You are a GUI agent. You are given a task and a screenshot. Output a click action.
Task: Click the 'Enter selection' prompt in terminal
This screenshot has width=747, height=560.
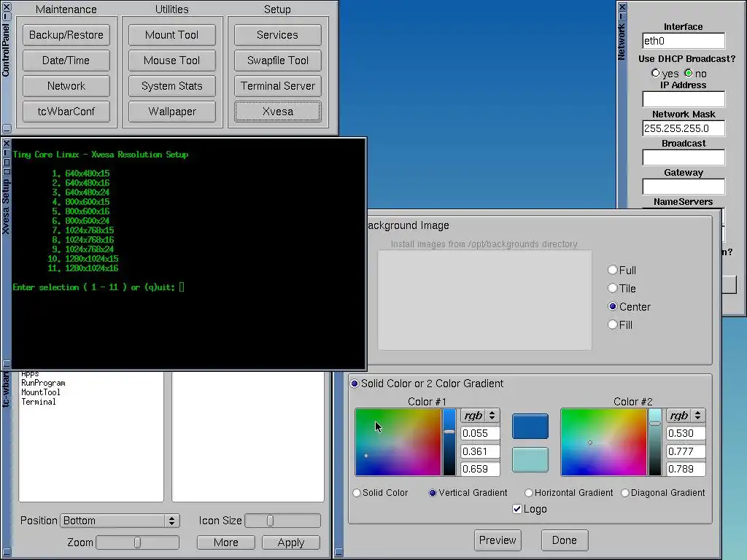coord(94,287)
